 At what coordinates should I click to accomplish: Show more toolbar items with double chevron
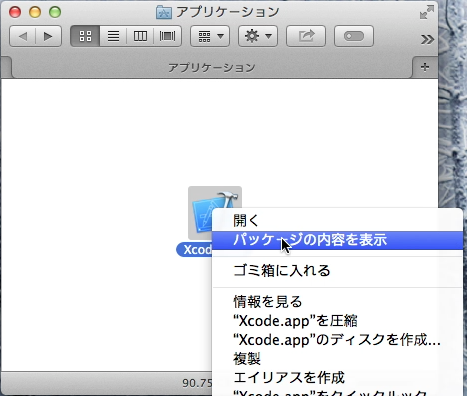(x=427, y=39)
